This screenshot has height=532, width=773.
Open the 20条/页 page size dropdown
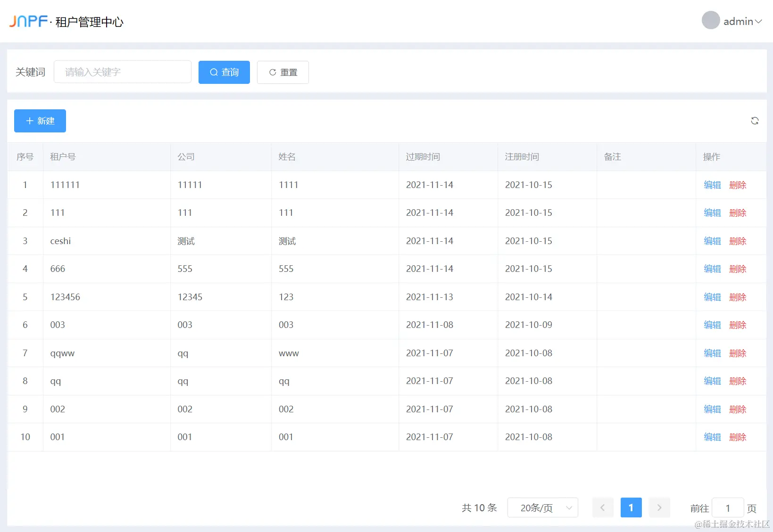[x=542, y=507]
